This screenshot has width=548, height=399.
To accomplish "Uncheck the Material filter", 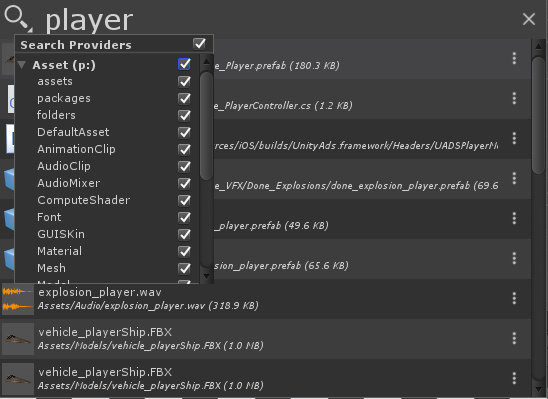I will pyautogui.click(x=184, y=252).
